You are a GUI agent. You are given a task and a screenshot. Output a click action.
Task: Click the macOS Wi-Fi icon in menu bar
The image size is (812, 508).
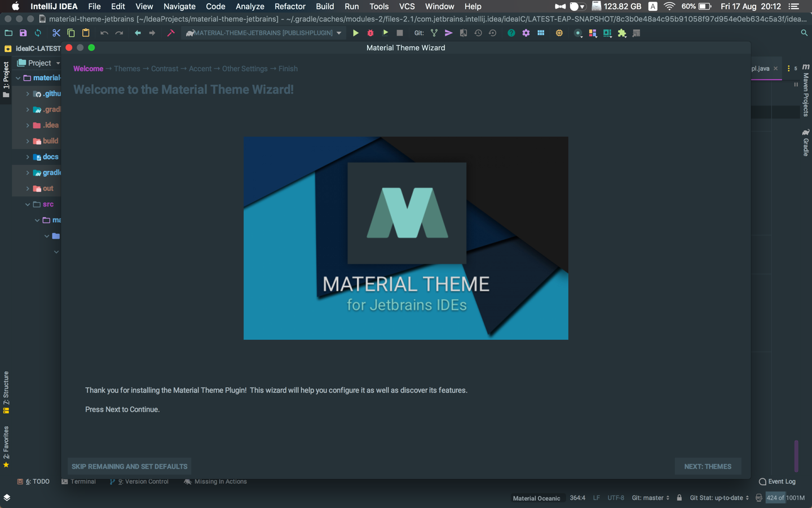coord(669,6)
